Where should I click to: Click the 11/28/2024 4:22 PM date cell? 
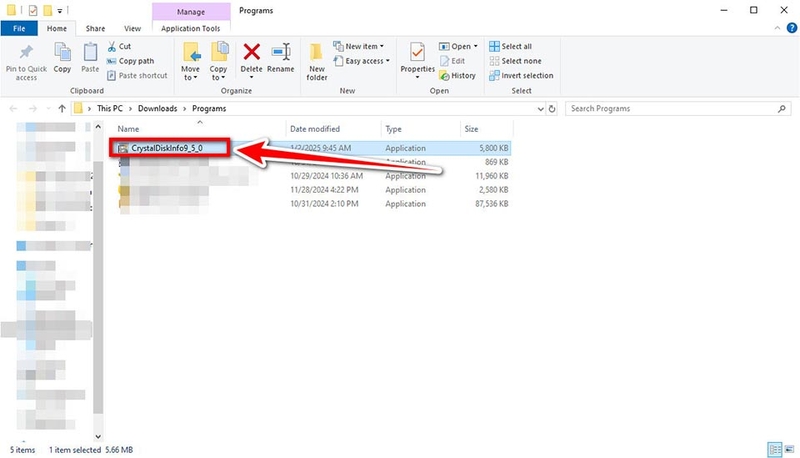click(324, 190)
